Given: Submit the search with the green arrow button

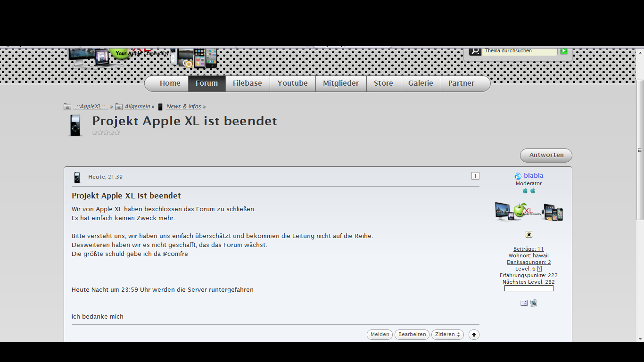Looking at the screenshot, I should pos(563,51).
